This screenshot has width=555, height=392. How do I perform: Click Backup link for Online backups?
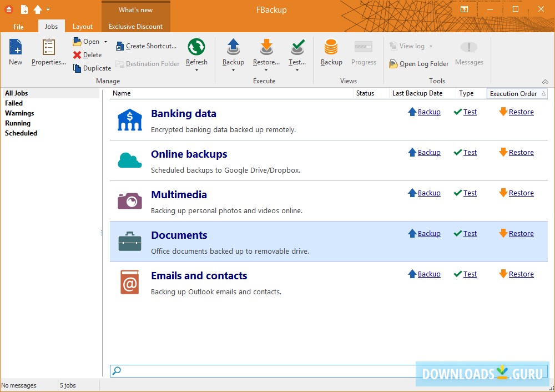428,153
